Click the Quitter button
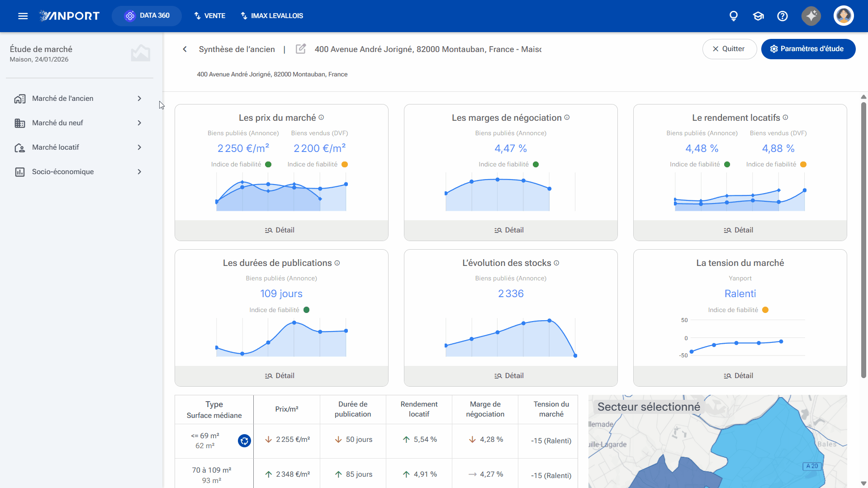This screenshot has width=868, height=488. (729, 49)
